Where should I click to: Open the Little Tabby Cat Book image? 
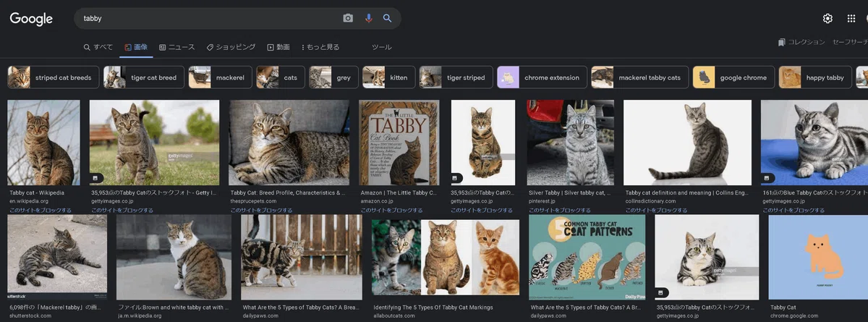pos(399,143)
